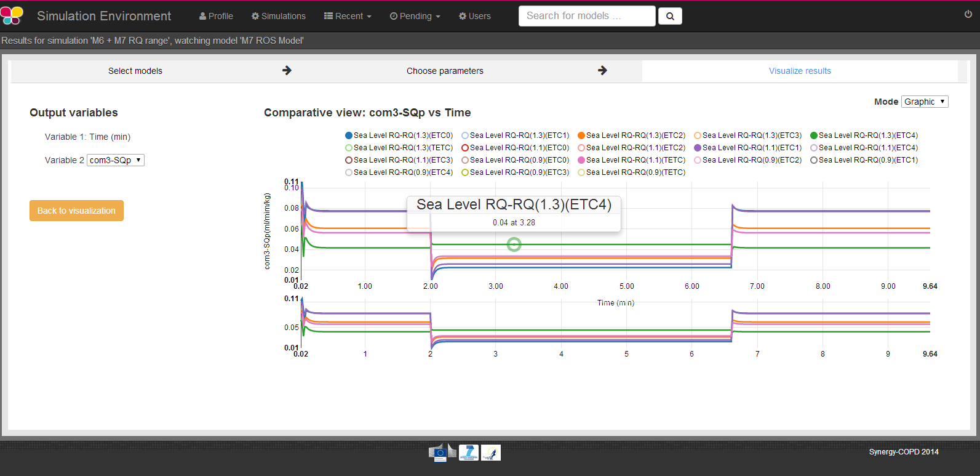Open the Mode Graphic dropdown
980x476 pixels.
[924, 102]
